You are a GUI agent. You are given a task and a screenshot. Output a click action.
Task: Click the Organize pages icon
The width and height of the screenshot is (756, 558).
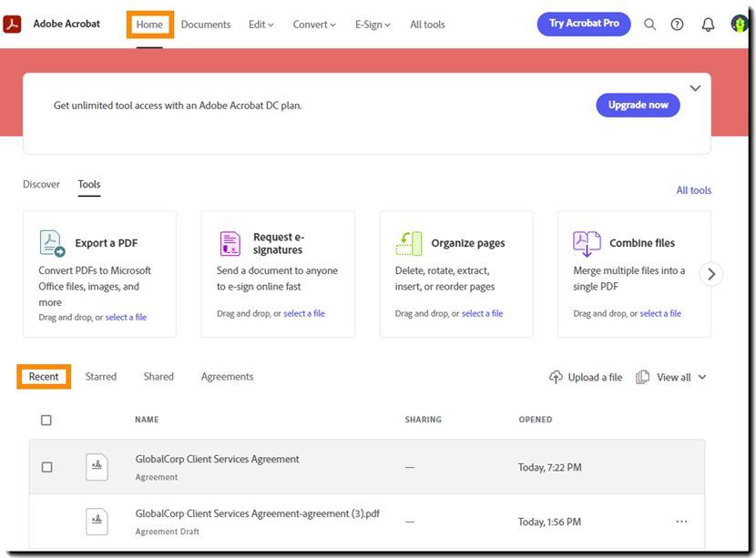coord(409,243)
